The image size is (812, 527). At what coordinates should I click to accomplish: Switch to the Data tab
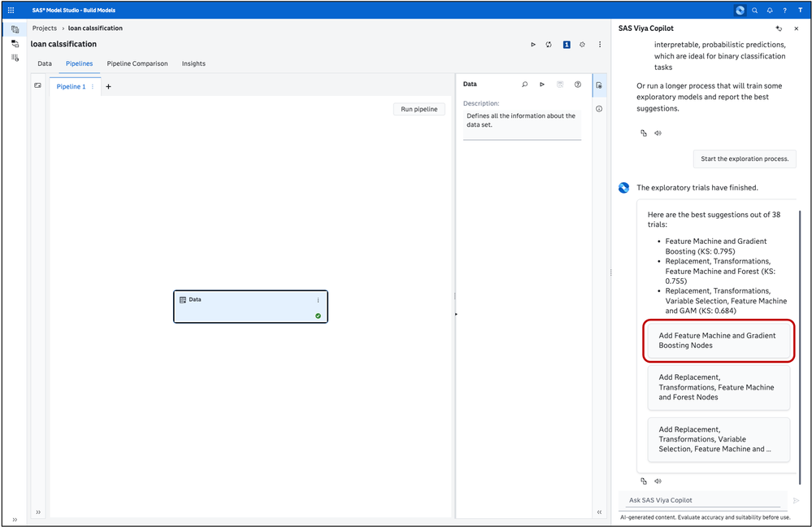point(45,63)
